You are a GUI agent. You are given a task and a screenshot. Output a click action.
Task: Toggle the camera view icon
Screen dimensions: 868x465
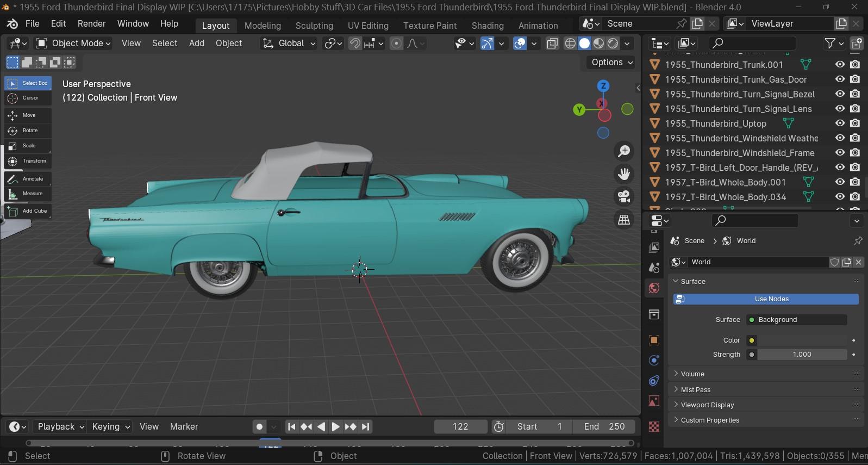[x=624, y=197]
